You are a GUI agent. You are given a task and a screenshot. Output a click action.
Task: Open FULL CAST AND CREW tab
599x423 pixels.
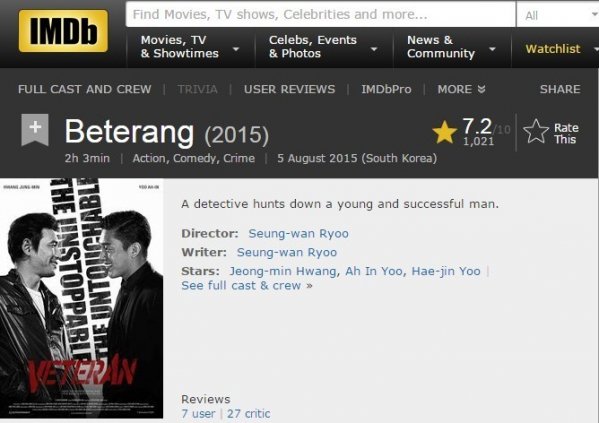85,89
